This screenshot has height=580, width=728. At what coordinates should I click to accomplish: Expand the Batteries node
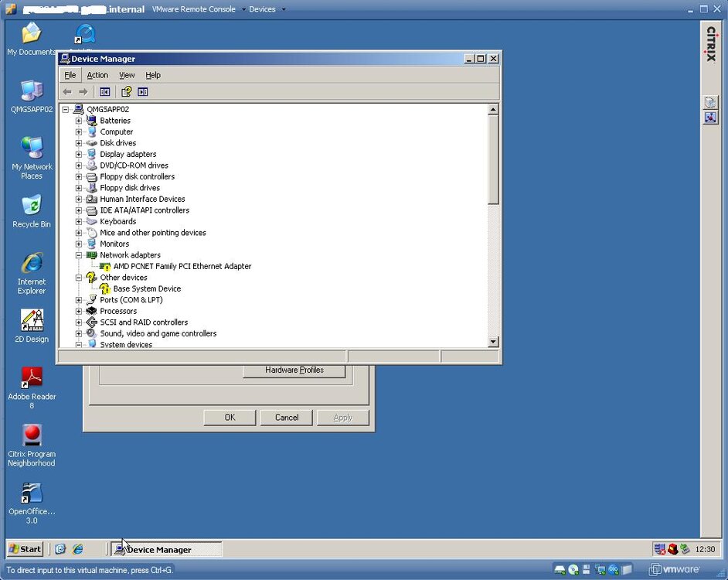click(79, 121)
